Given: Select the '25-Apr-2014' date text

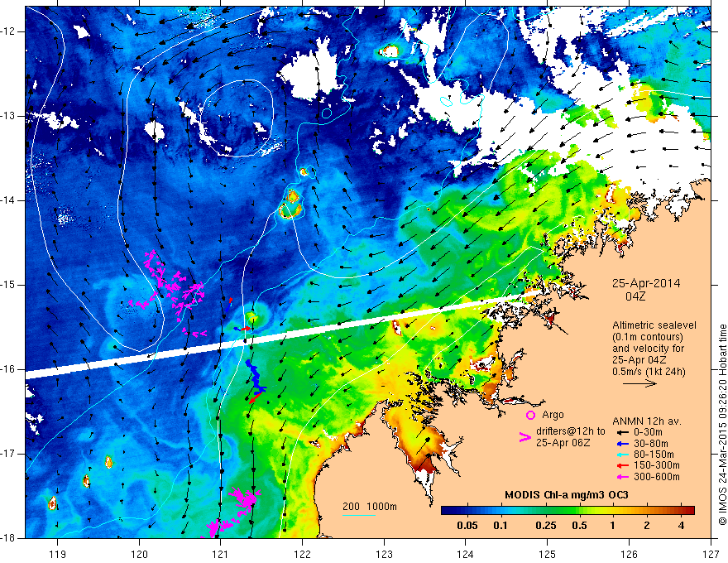Looking at the screenshot, I should click(646, 283).
